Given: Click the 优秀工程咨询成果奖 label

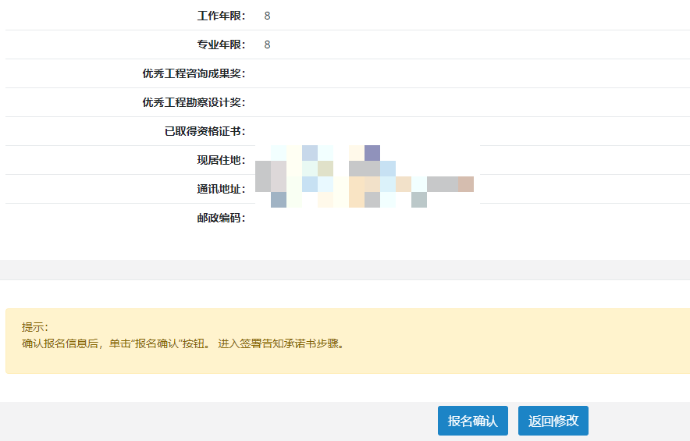Looking at the screenshot, I should (194, 74).
